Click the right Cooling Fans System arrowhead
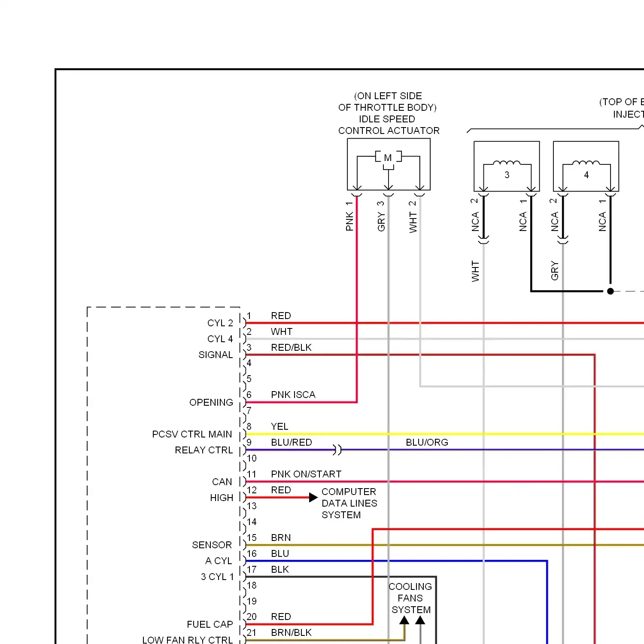This screenshot has height=644, width=644. (x=420, y=620)
